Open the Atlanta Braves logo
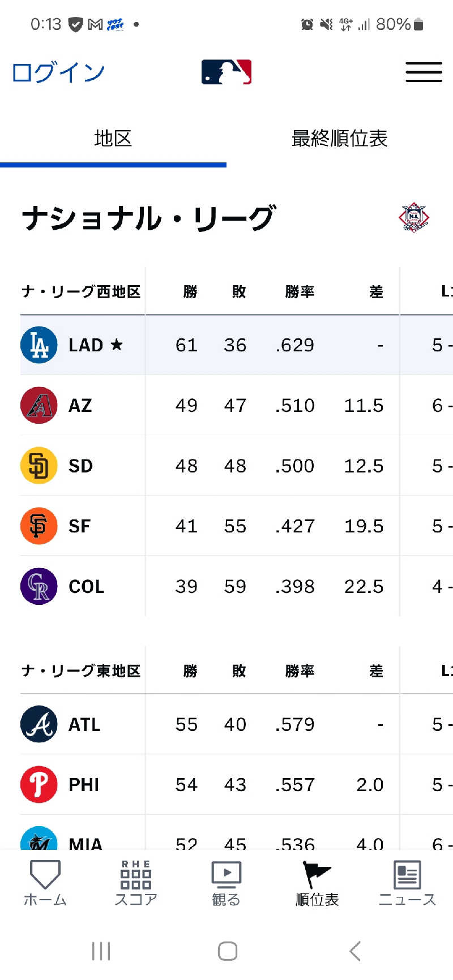This screenshot has width=453, height=980. pos(39,724)
